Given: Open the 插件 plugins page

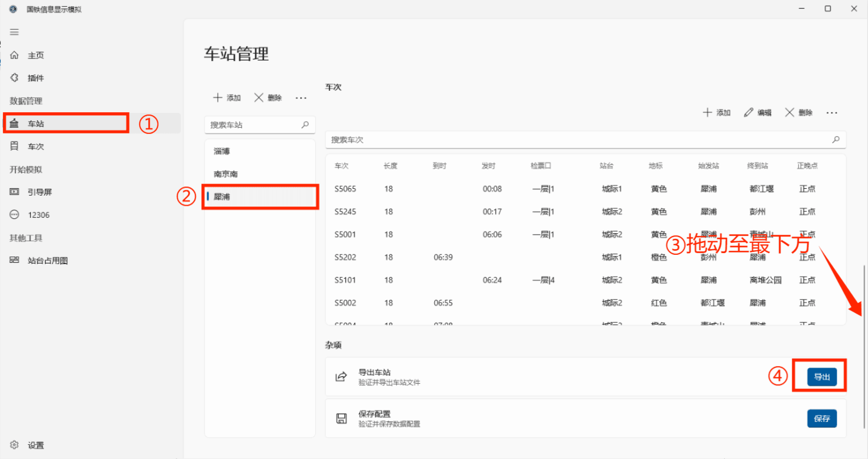Looking at the screenshot, I should tap(35, 78).
